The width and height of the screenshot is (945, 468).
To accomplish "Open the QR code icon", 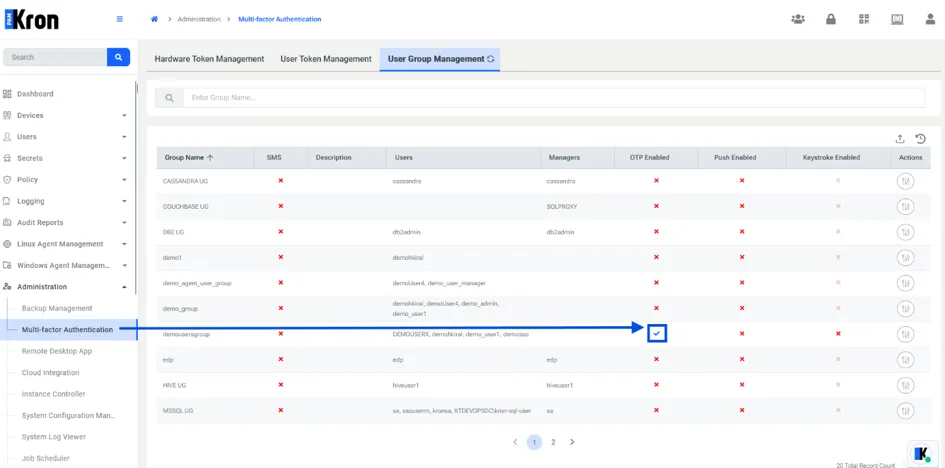I will tap(864, 19).
